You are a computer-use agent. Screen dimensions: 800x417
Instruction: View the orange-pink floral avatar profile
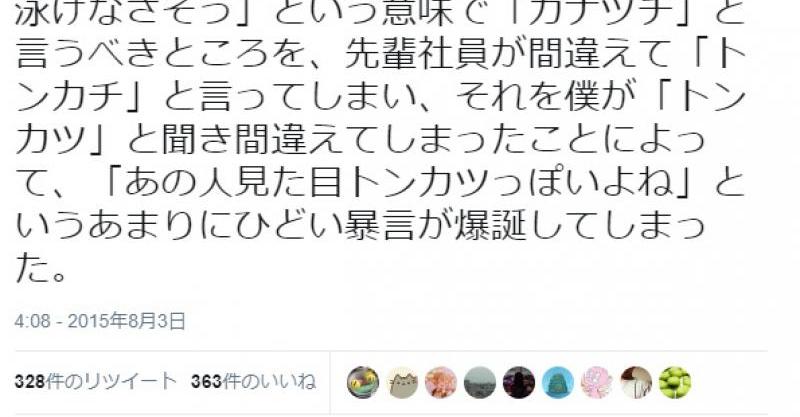[x=441, y=382]
